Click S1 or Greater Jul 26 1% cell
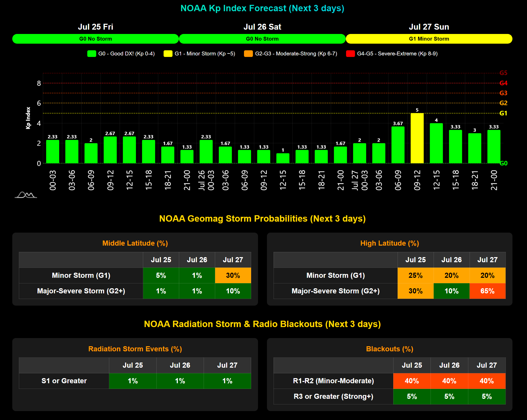This screenshot has width=527, height=420. click(180, 381)
